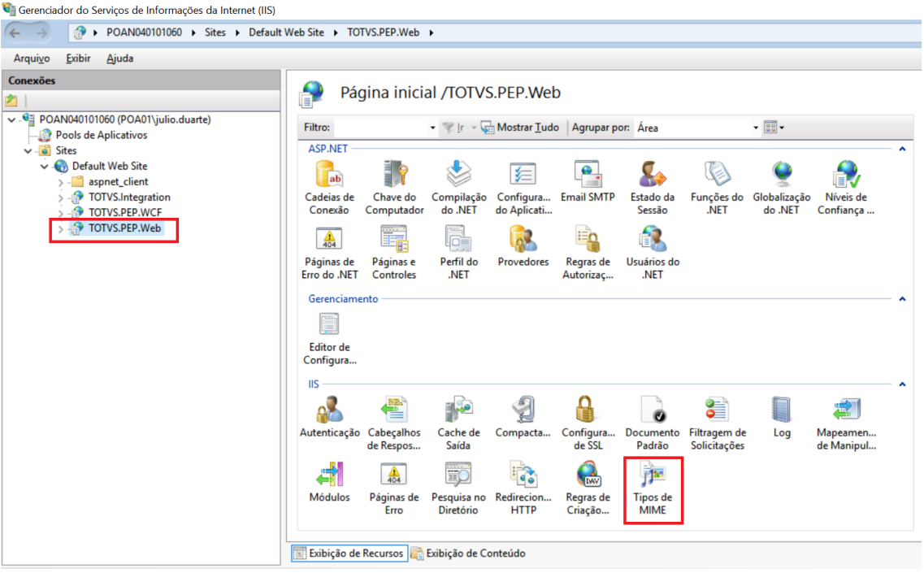Image resolution: width=924 pixels, height=573 pixels.
Task: Collapse the Default Web Site node
Action: coord(44,167)
